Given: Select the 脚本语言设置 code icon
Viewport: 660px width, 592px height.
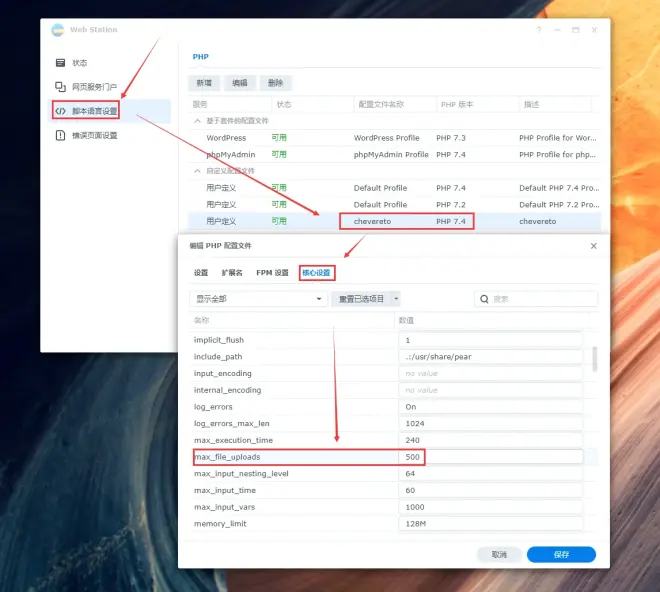Looking at the screenshot, I should pos(61,111).
